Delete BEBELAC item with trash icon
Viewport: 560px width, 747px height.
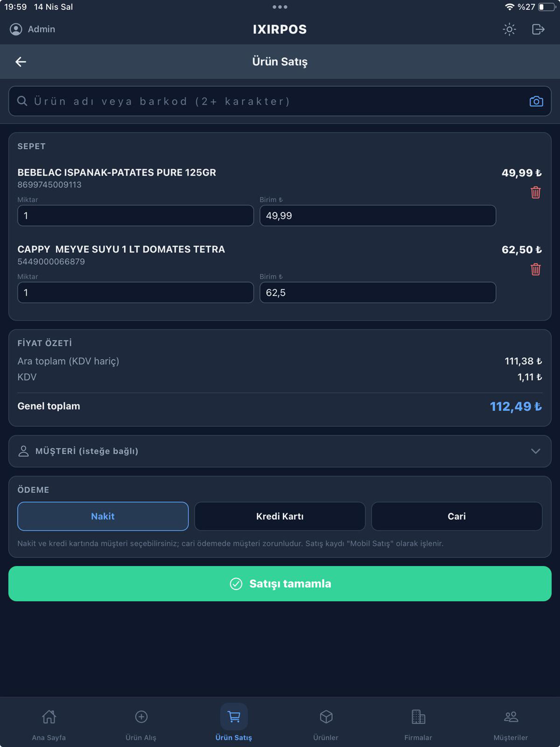tap(535, 192)
